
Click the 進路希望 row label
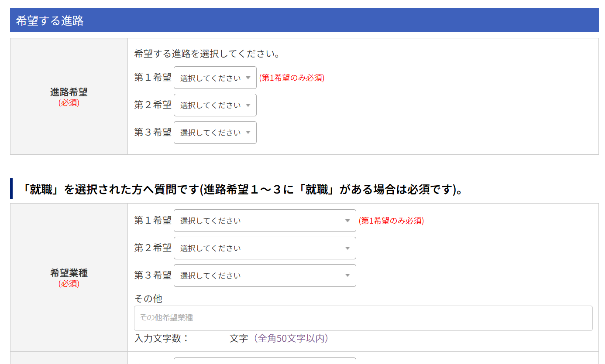click(69, 92)
